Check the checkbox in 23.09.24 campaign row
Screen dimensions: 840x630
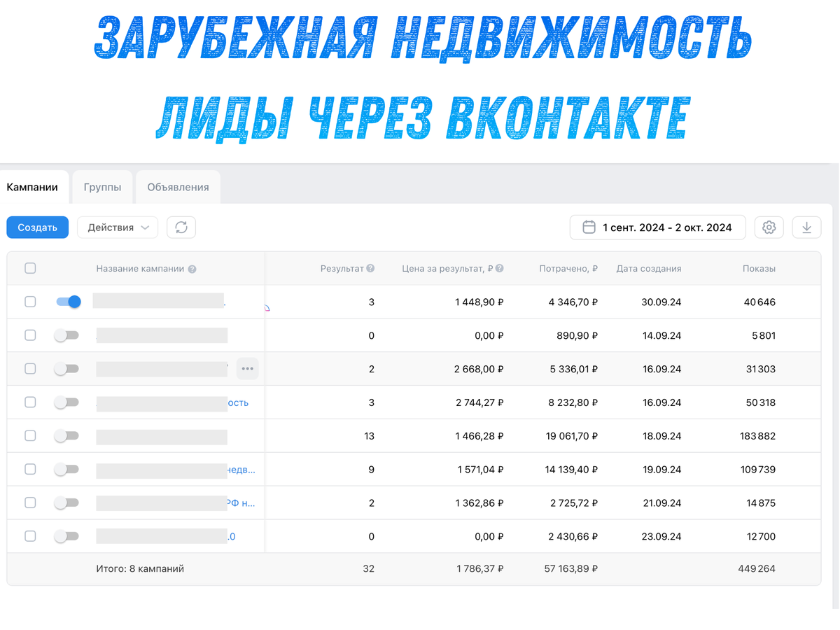click(x=30, y=536)
